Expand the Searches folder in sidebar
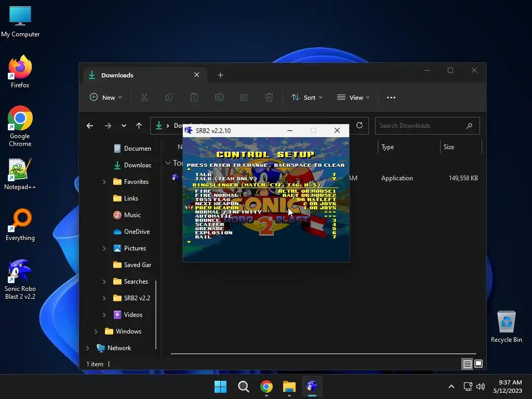Viewport: 532px width, 399px height. (104, 282)
